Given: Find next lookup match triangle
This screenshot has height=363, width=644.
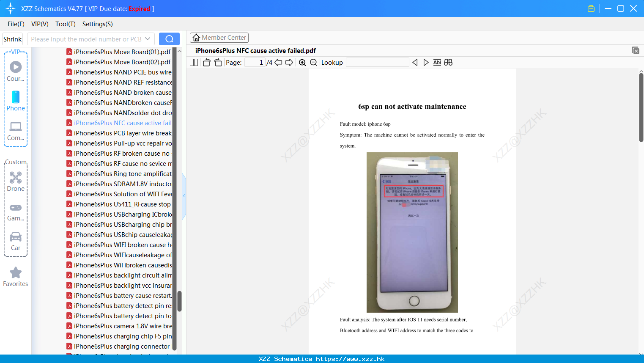Looking at the screenshot, I should coord(426,63).
